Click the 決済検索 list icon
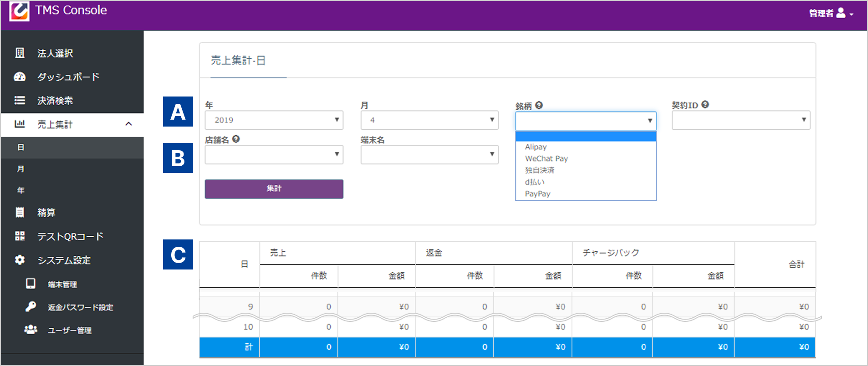Screen dimensions: 868x366 point(20,101)
